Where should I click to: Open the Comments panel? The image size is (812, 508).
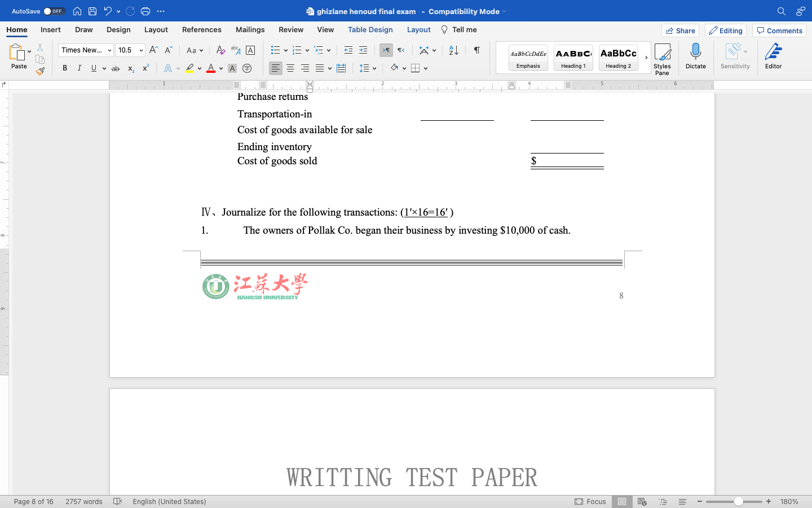click(779, 30)
